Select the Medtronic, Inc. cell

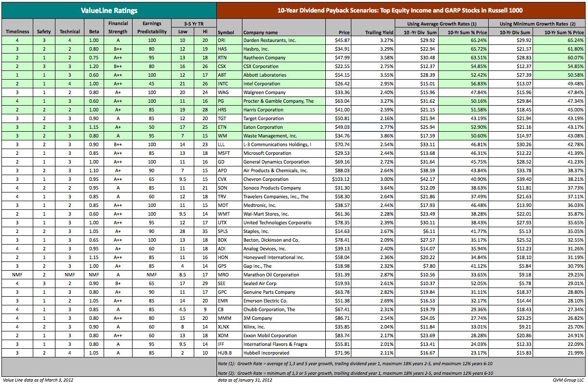tap(284, 206)
